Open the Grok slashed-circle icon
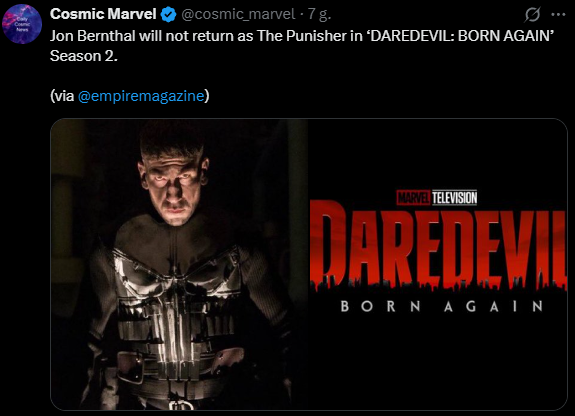The width and height of the screenshot is (575, 416). click(x=532, y=15)
